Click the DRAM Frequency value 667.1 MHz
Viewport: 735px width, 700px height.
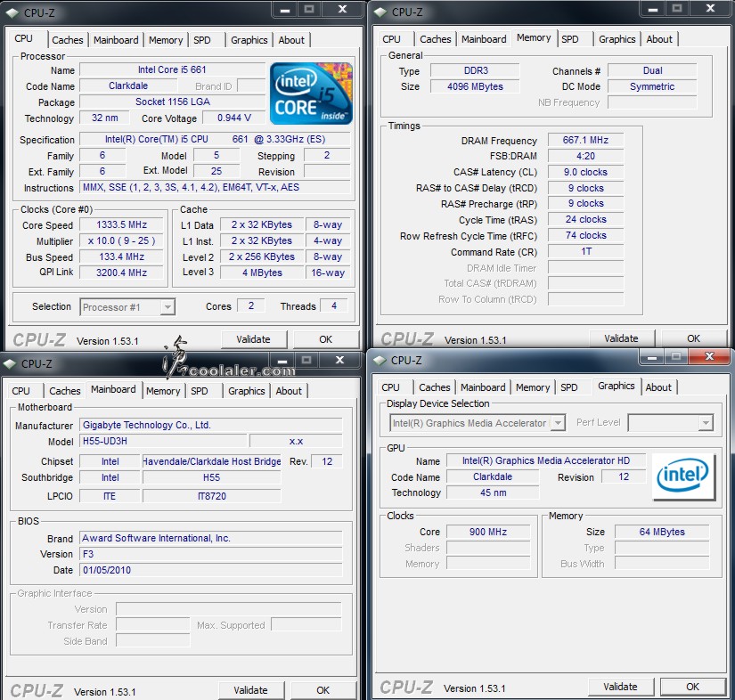(585, 140)
